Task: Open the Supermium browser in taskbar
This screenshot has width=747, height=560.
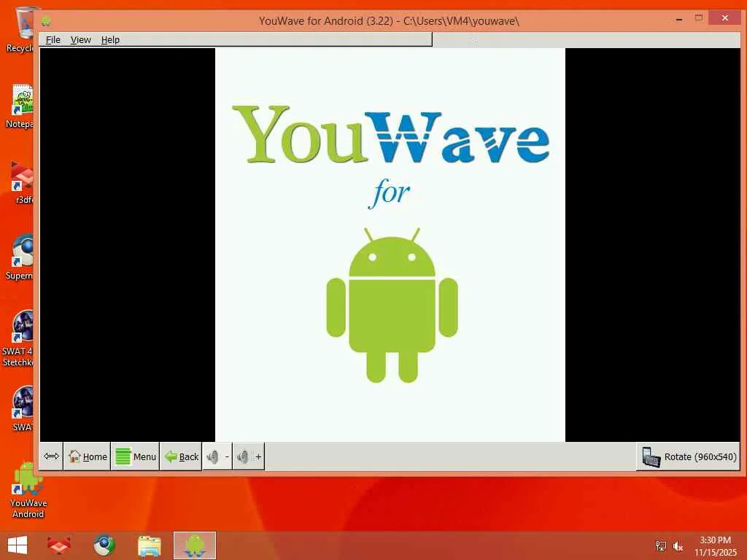Action: [x=104, y=545]
